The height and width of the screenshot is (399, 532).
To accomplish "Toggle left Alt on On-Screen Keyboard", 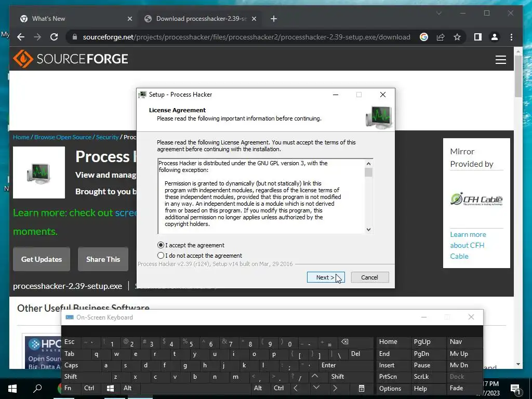I will coord(129,388).
